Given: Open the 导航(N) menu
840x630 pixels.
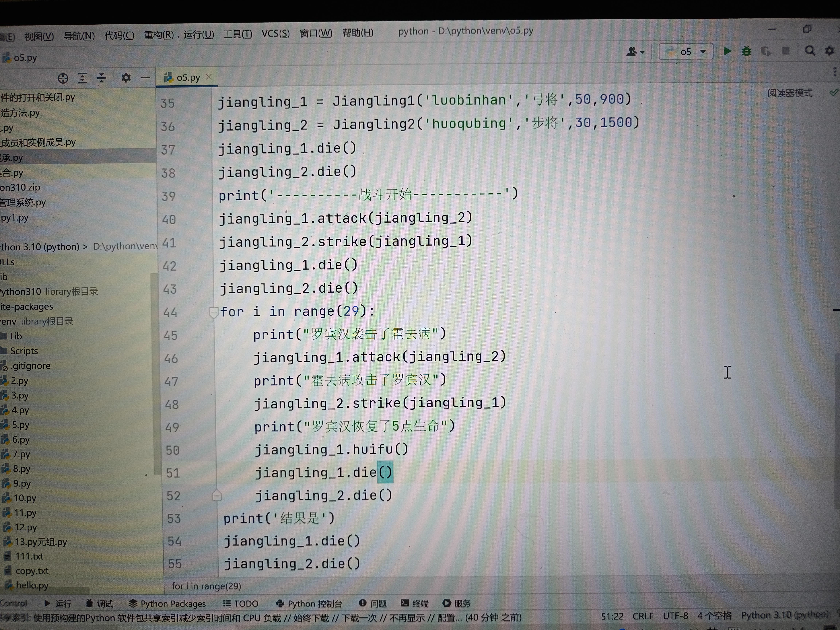Looking at the screenshot, I should click(79, 36).
